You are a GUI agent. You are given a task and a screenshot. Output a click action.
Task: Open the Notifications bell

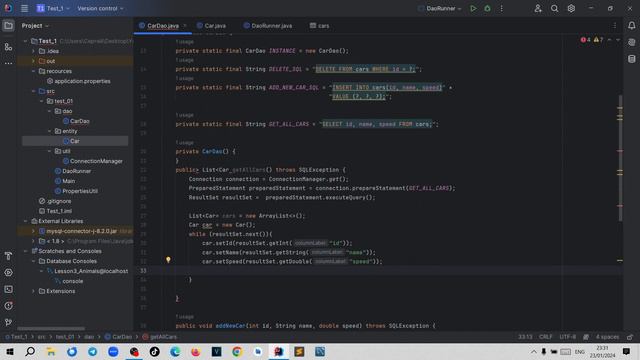coord(631,26)
